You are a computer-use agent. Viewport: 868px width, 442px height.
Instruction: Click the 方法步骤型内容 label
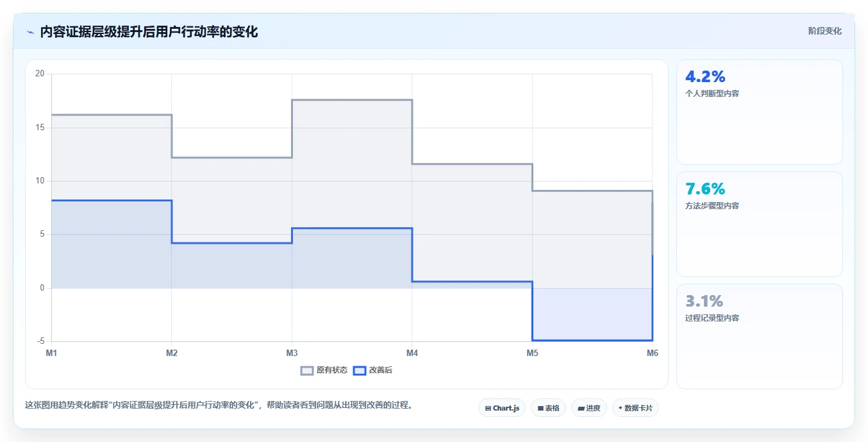point(712,206)
